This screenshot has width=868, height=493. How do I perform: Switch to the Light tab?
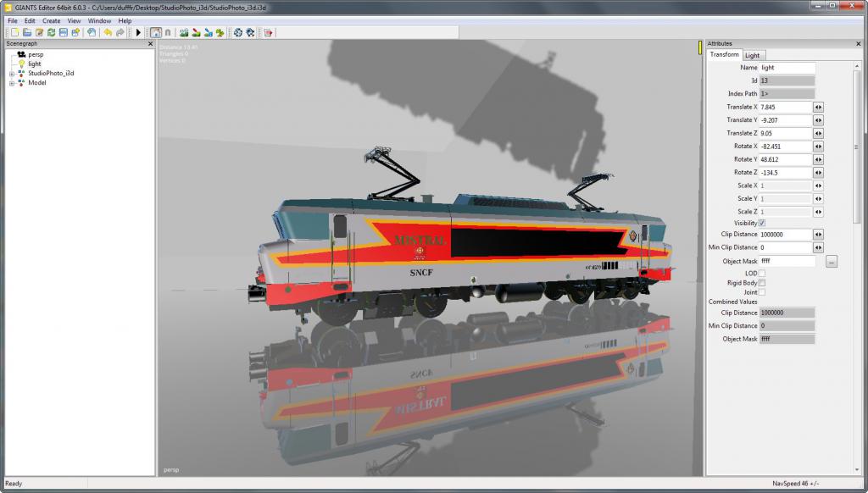point(753,55)
